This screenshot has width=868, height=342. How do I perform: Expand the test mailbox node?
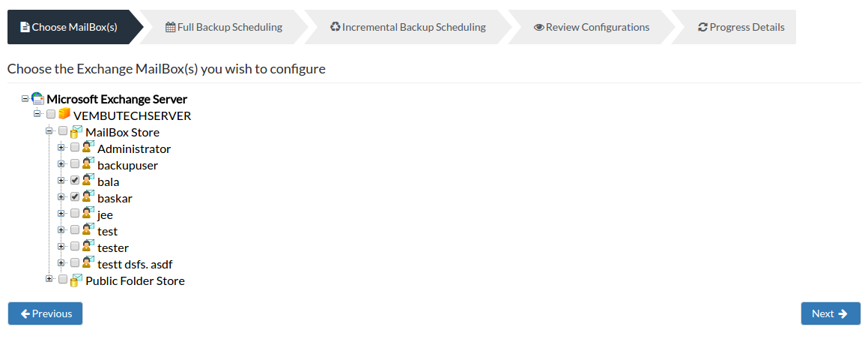(61, 230)
